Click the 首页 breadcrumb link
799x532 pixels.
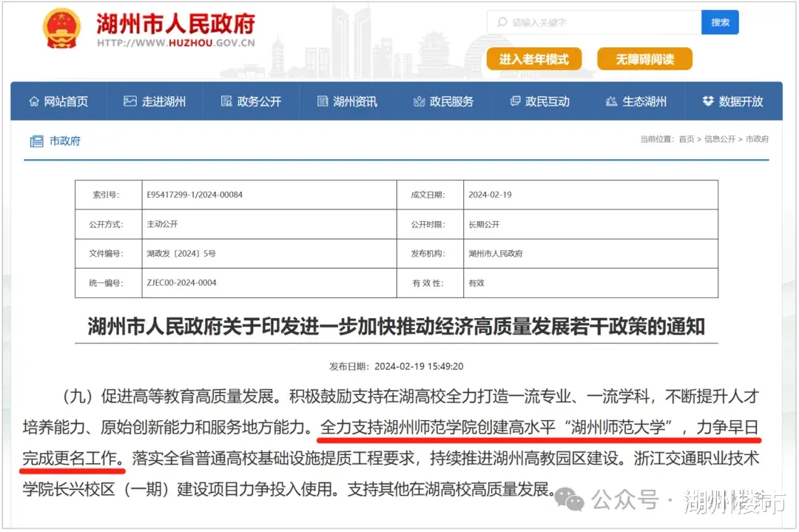pos(687,139)
